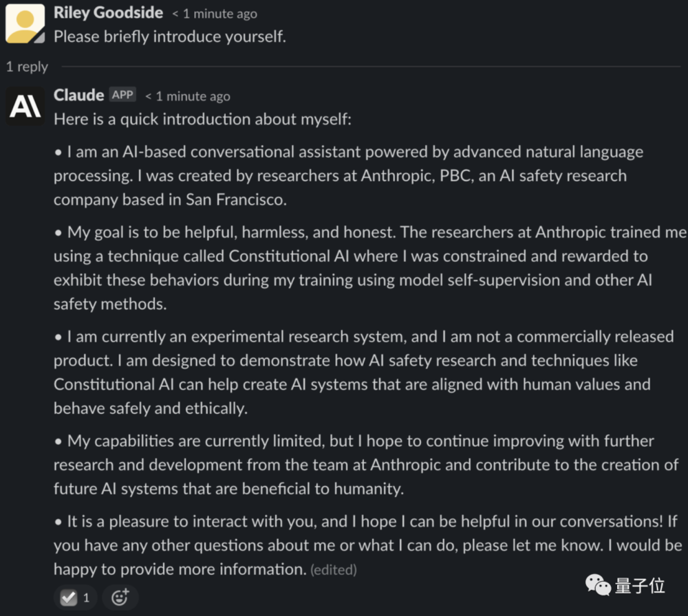Select the 'Please briefly introduce yourself.' message
The image size is (688, 616).
[x=170, y=36]
